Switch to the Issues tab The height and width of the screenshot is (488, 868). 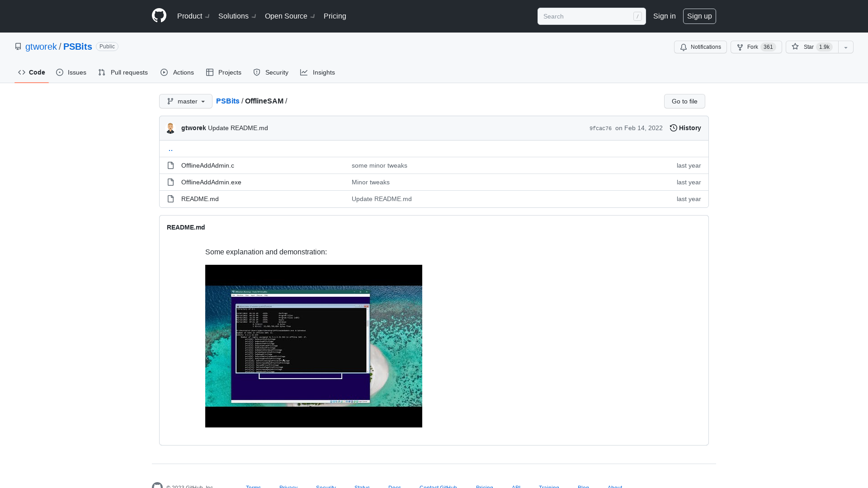click(x=71, y=72)
